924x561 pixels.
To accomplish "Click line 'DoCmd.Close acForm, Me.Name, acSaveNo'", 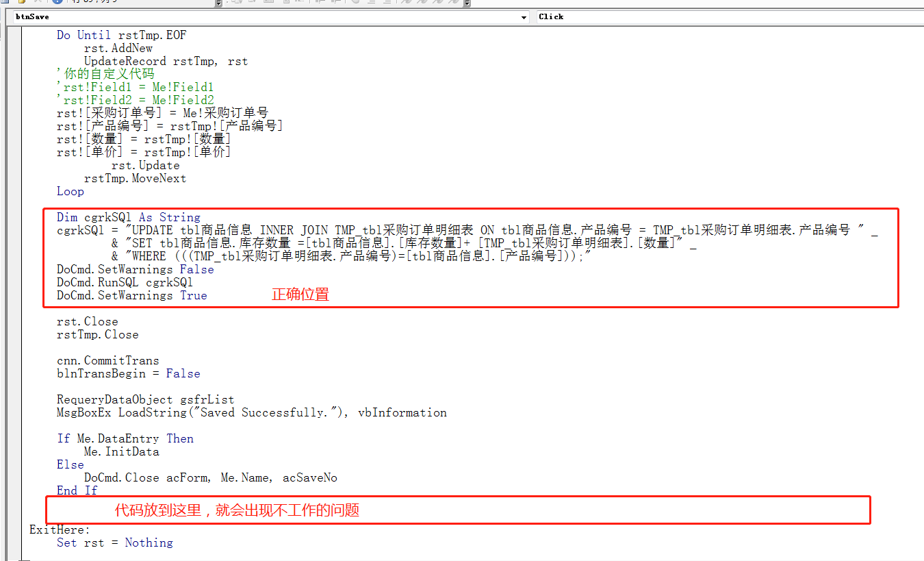I will point(211,477).
